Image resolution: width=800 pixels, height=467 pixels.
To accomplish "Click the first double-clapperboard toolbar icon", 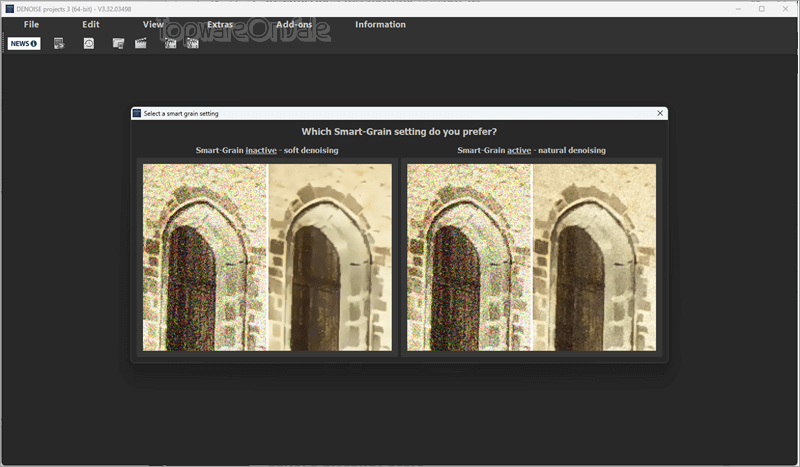I will tap(170, 43).
